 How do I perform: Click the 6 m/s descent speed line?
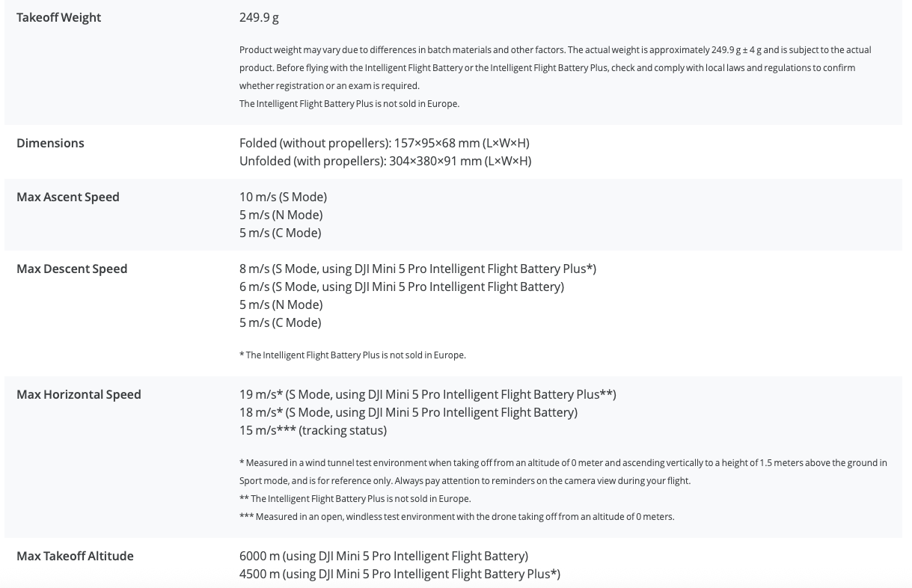401,287
